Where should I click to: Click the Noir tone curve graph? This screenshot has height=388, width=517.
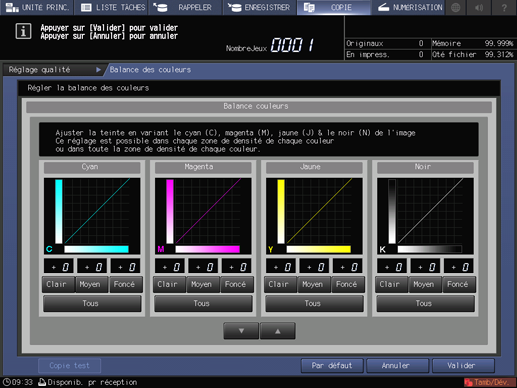point(425,216)
